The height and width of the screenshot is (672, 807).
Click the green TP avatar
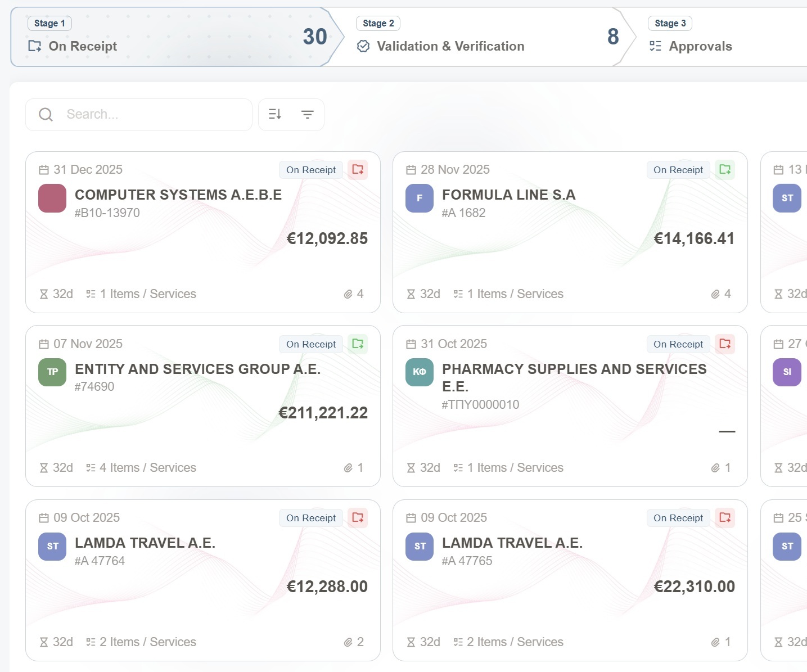click(x=52, y=372)
